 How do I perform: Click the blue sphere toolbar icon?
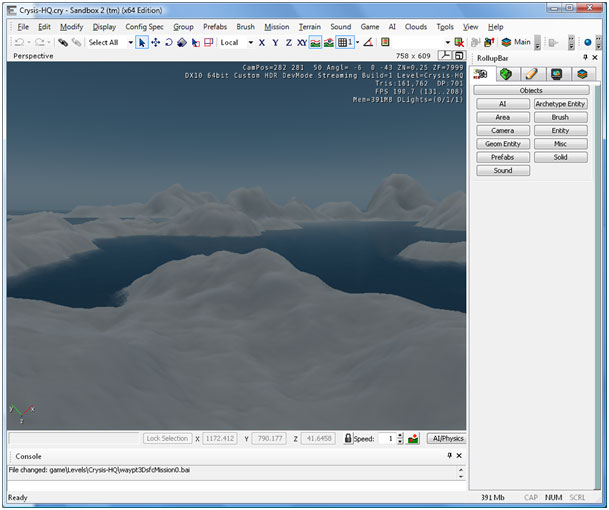[x=588, y=42]
